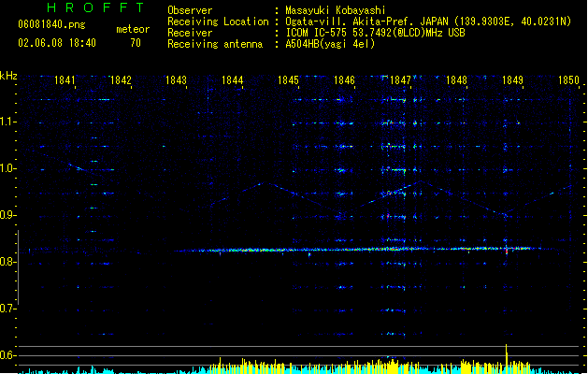Click the 0.7 frequency axis label
588x374 pixels.
7,309
